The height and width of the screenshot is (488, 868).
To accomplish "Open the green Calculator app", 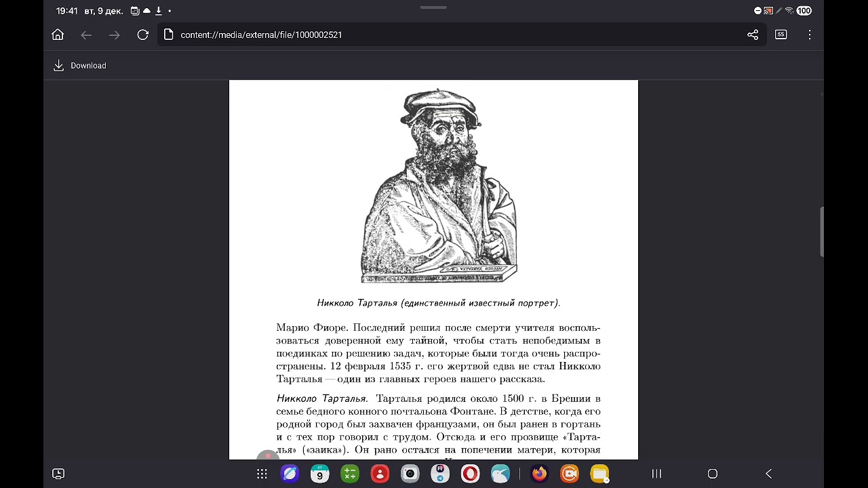I will 350,474.
